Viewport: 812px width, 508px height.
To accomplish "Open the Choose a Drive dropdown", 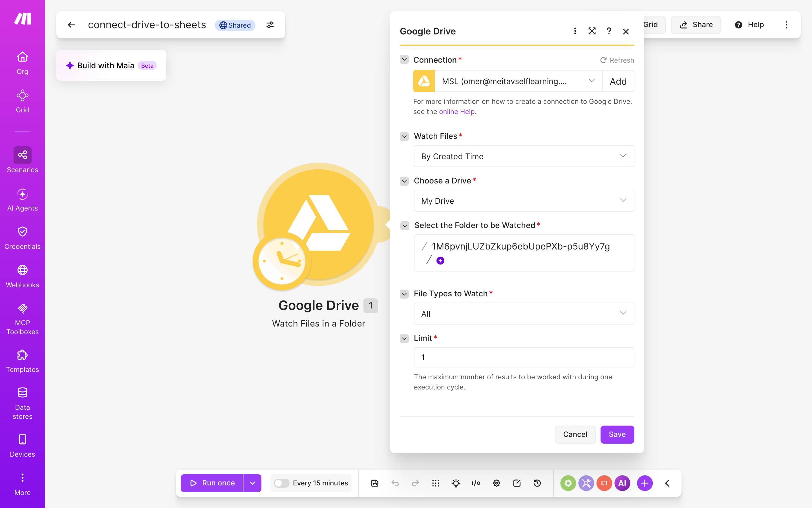I will point(524,201).
